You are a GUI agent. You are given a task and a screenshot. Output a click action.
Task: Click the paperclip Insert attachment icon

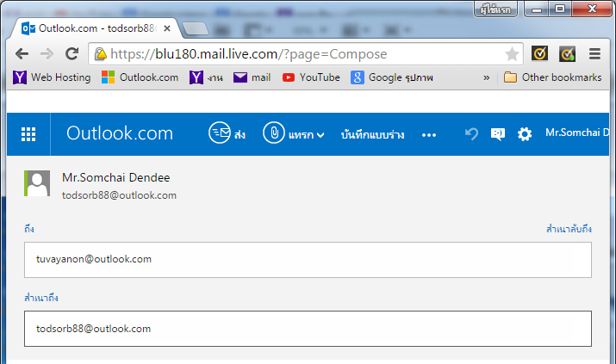(x=273, y=133)
